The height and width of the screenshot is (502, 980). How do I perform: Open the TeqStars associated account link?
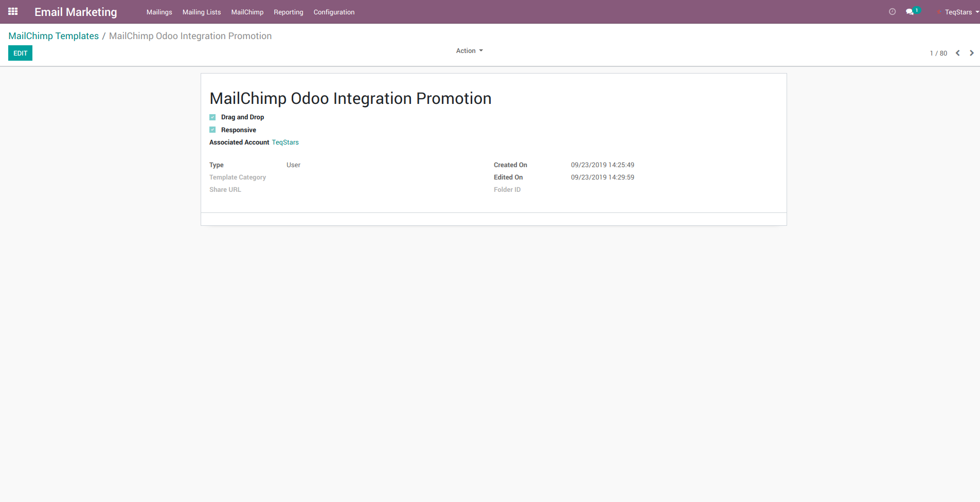click(x=285, y=142)
